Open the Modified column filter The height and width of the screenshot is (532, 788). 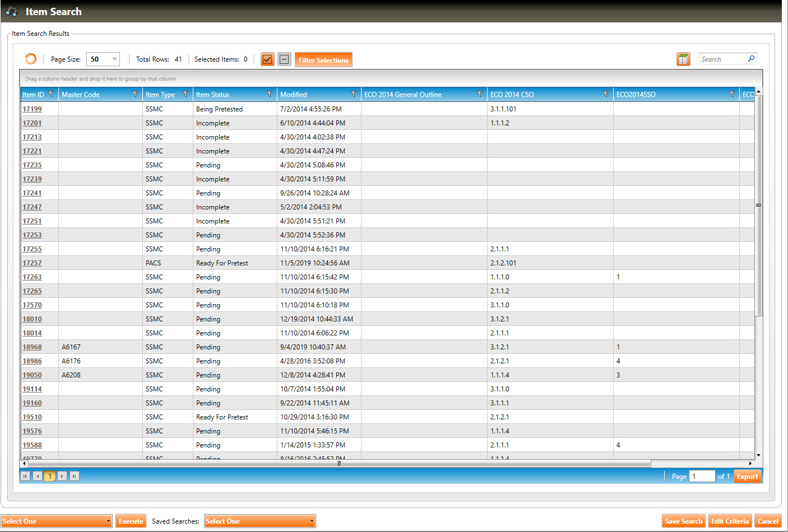coord(354,94)
